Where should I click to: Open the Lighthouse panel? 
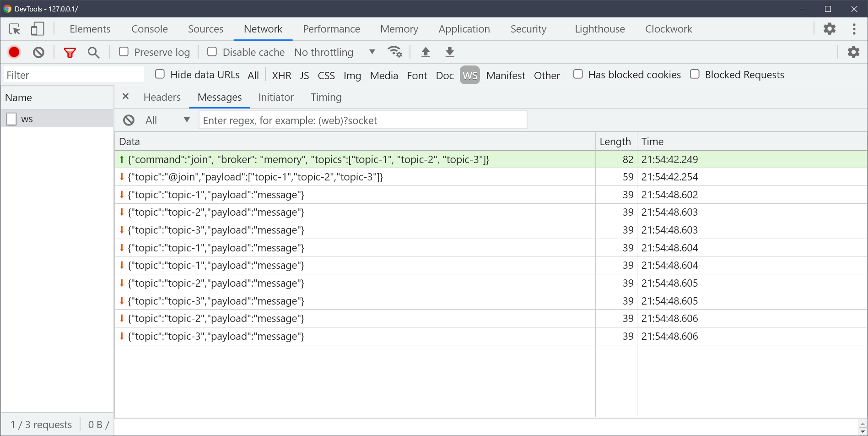coord(599,28)
